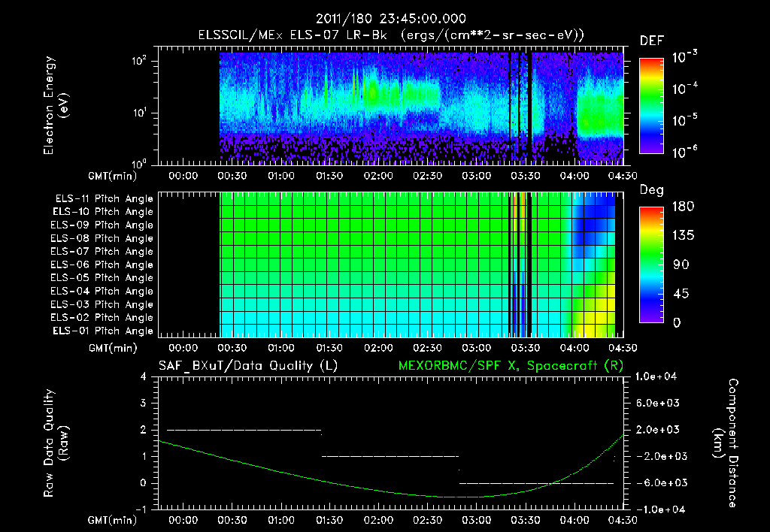Click the 135 degree tick label

683,236
